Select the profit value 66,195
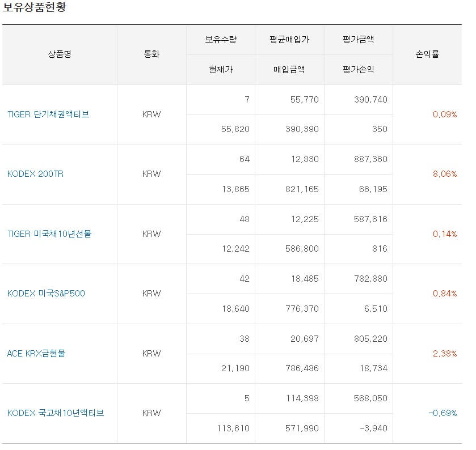Viewport: 476px width, 450px height. pyautogui.click(x=373, y=189)
